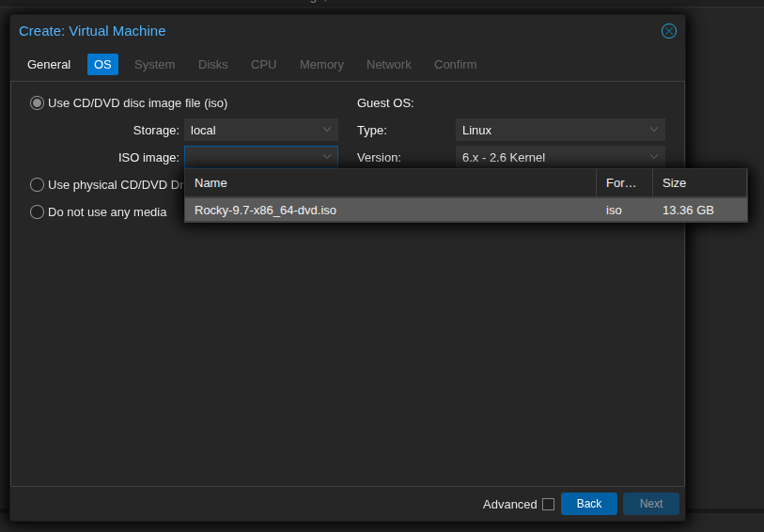This screenshot has width=764, height=532.
Task: Sort ISO list by Name column
Action: pyautogui.click(x=390, y=183)
